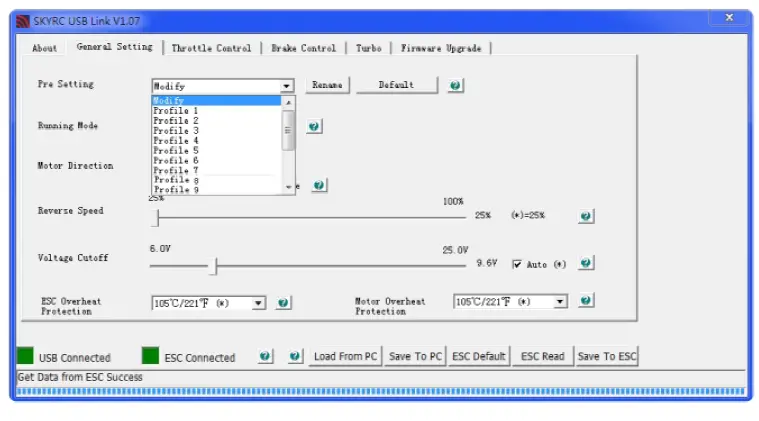Screen dimensions: 759x421
Task: Click the Default preset button
Action: [396, 85]
